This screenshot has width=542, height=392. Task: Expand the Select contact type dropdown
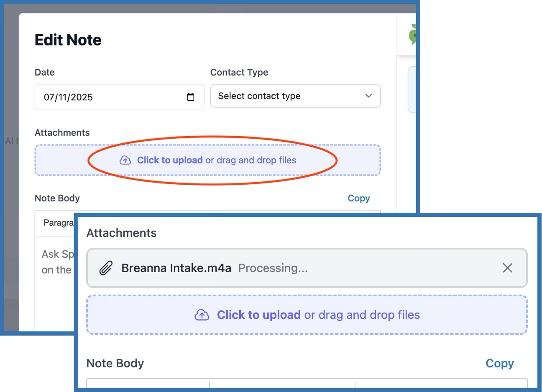point(295,96)
